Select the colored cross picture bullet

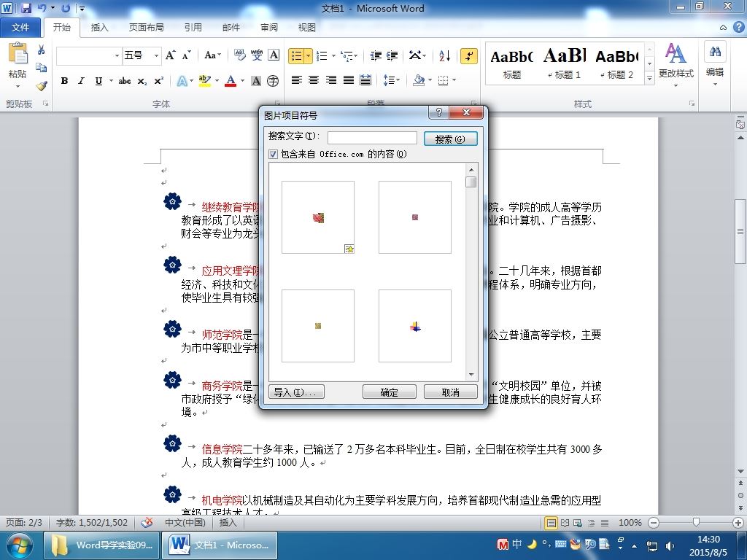click(415, 326)
